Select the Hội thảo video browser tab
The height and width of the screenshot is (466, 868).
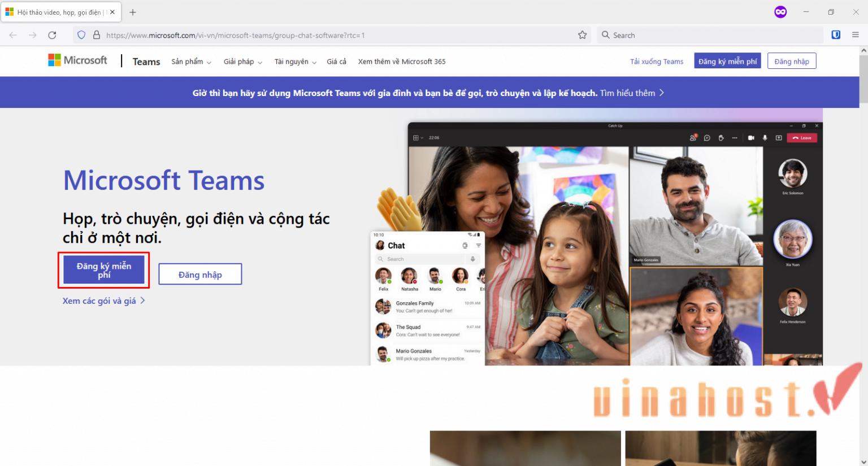point(60,12)
